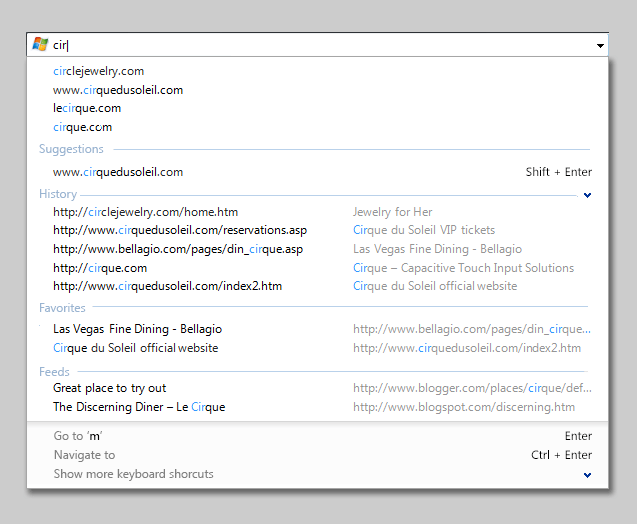Click 'Cirque du Soleil official website' history title
The height and width of the screenshot is (524, 637).
point(435,286)
